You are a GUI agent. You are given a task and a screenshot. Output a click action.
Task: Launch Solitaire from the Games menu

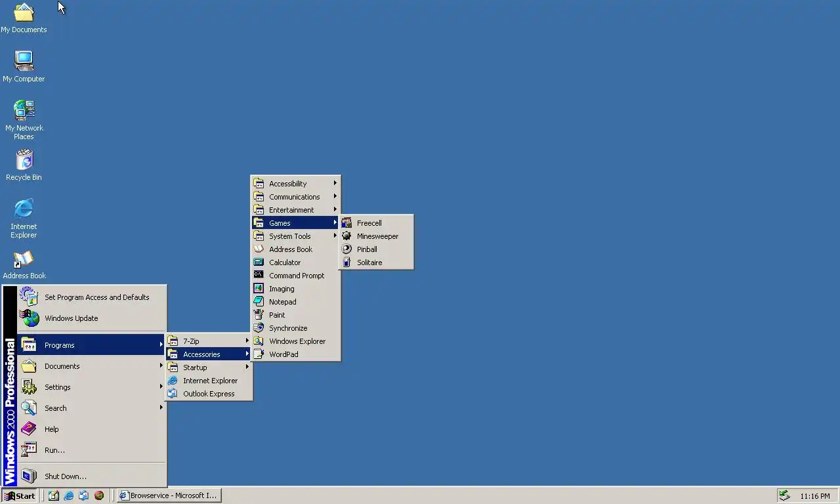(x=376, y=262)
